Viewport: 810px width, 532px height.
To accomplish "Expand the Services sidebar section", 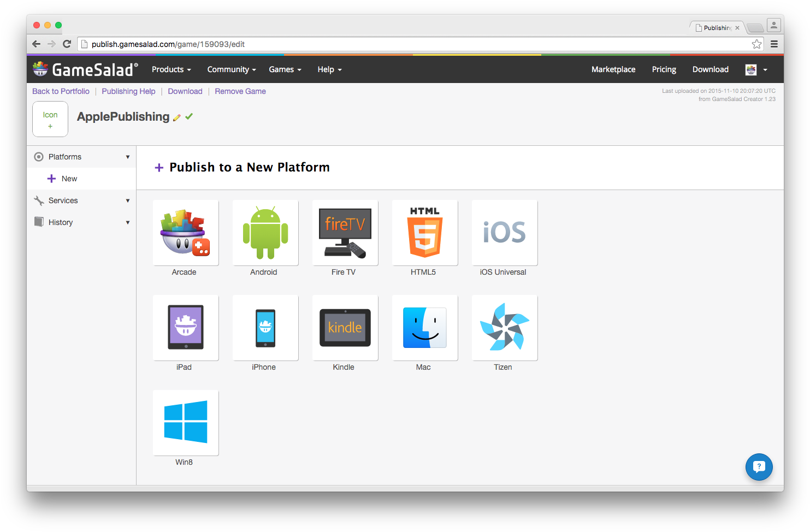I will click(81, 200).
